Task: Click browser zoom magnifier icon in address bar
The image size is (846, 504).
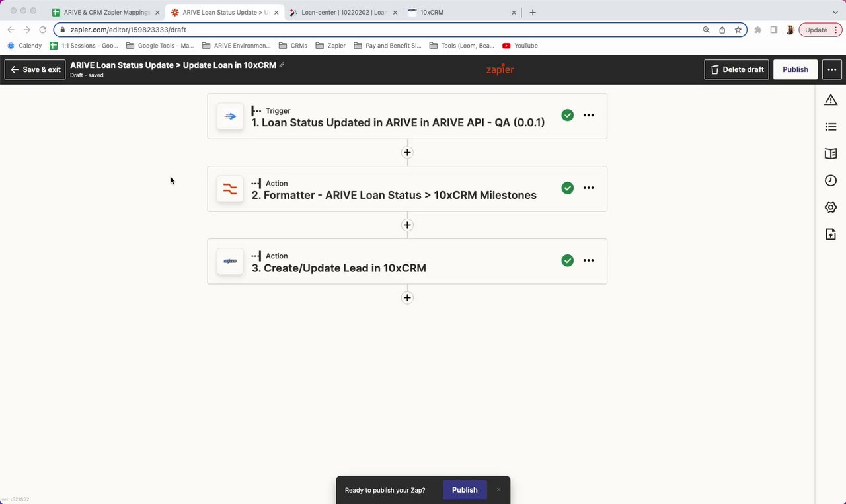Action: point(706,30)
